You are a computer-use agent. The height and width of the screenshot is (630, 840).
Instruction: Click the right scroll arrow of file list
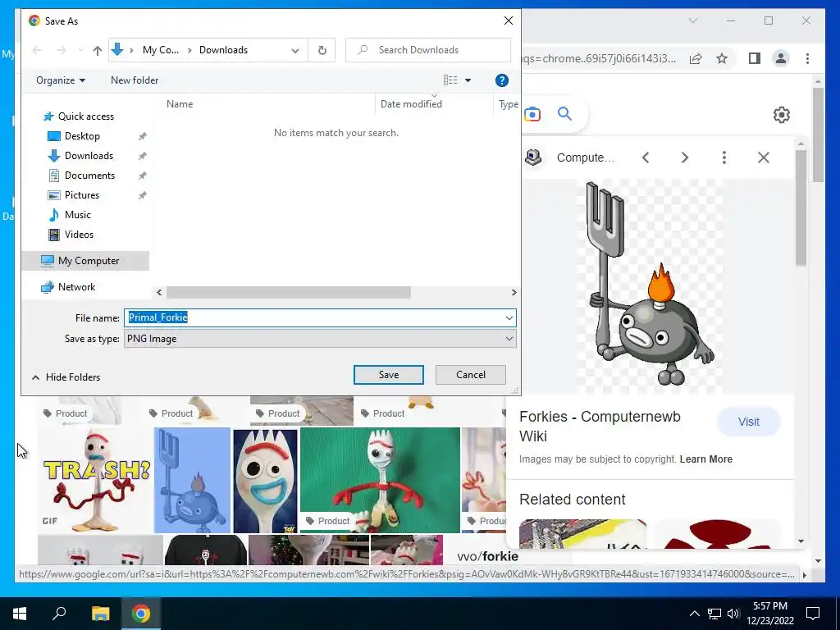pyautogui.click(x=514, y=293)
